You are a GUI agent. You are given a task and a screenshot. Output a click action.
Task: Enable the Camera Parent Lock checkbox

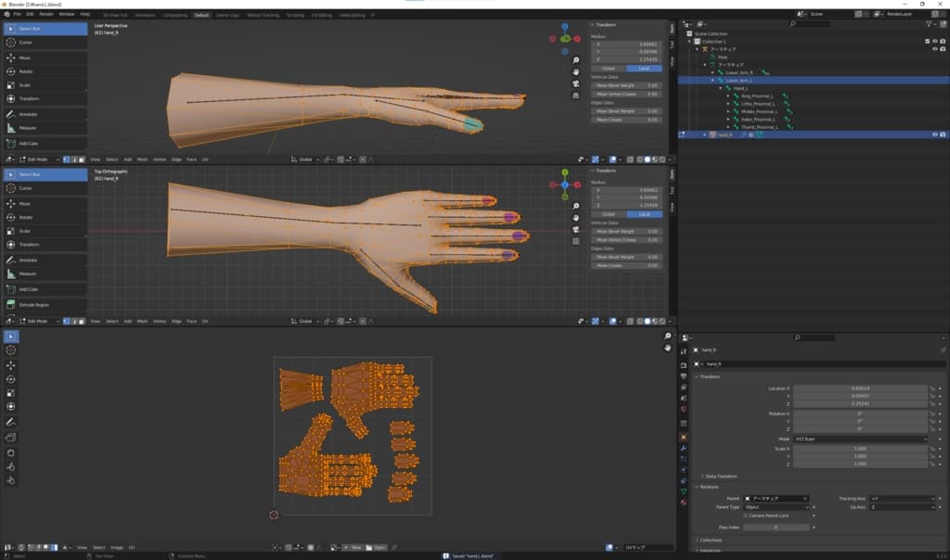[x=744, y=515]
